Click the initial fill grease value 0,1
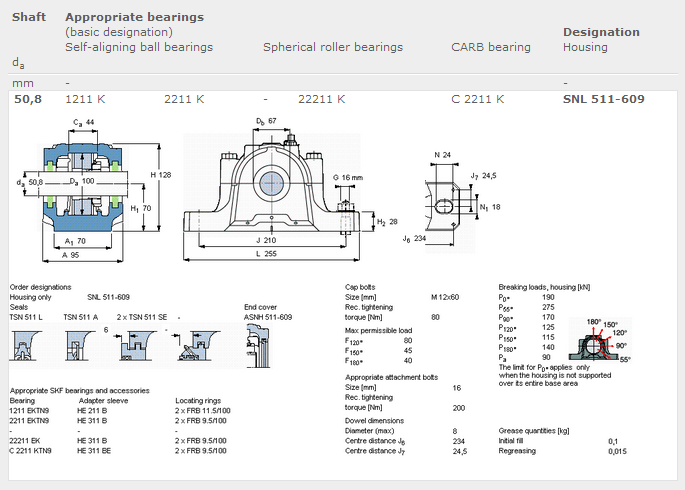Screen dimensions: 685x490 [x=613, y=441]
